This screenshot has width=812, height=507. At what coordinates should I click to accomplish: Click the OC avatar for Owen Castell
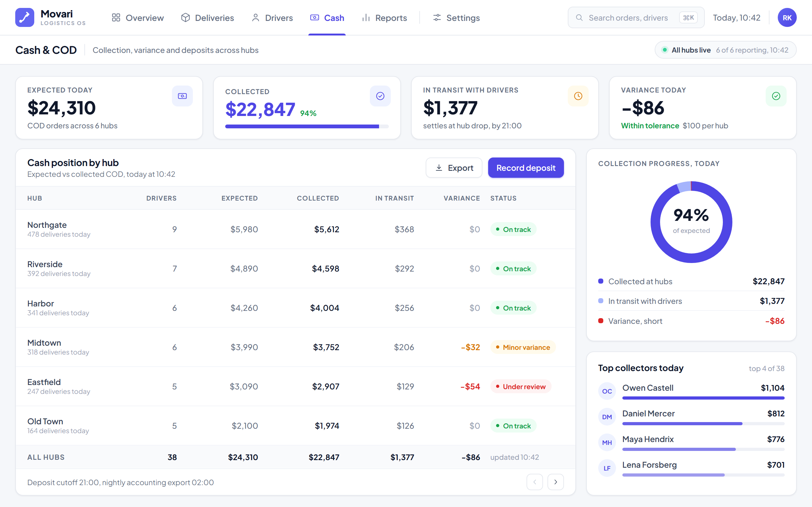pyautogui.click(x=607, y=391)
